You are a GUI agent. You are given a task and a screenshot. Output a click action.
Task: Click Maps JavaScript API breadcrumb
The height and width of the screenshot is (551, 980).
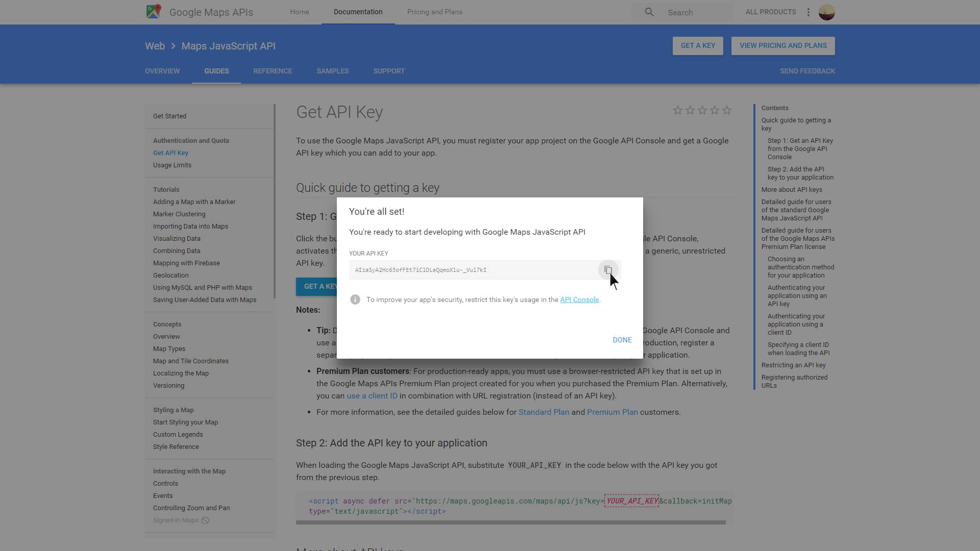pos(228,46)
